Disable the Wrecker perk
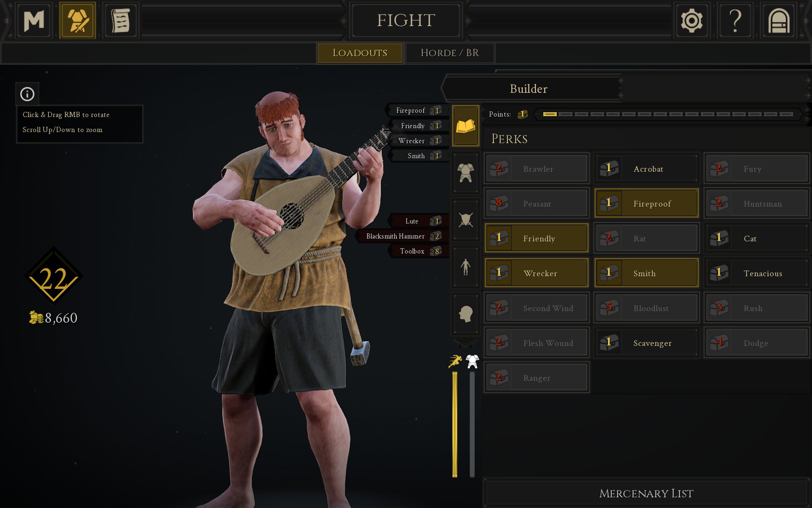Viewport: 812px width, 508px height. point(536,273)
